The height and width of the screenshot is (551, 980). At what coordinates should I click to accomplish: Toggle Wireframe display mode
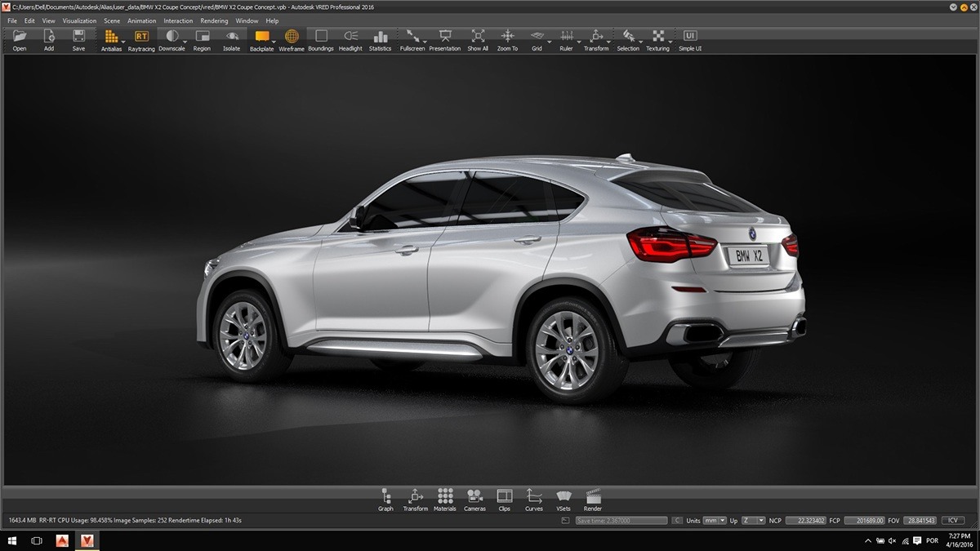(292, 38)
